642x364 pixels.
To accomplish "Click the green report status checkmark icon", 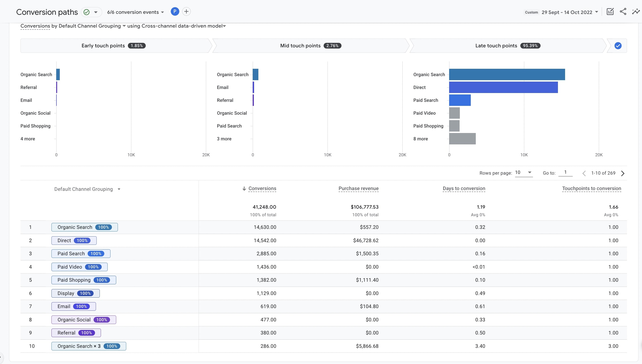I will point(87,12).
